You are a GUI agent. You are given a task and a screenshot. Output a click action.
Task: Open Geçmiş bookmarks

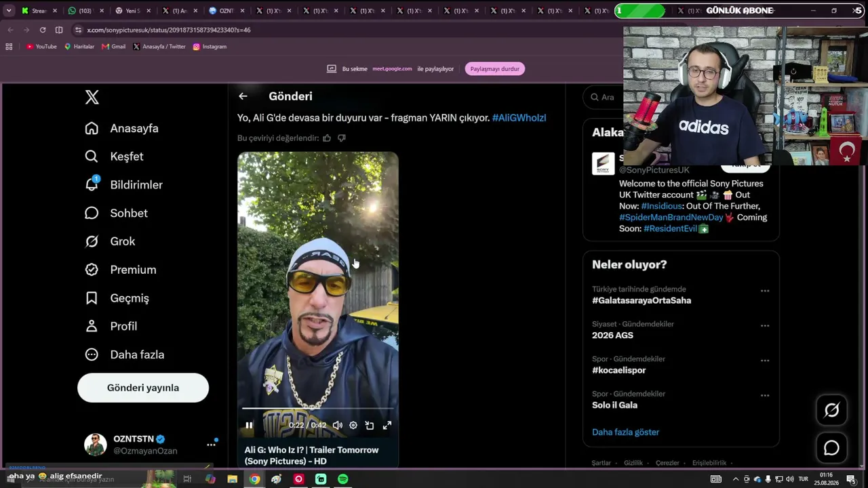(x=117, y=298)
